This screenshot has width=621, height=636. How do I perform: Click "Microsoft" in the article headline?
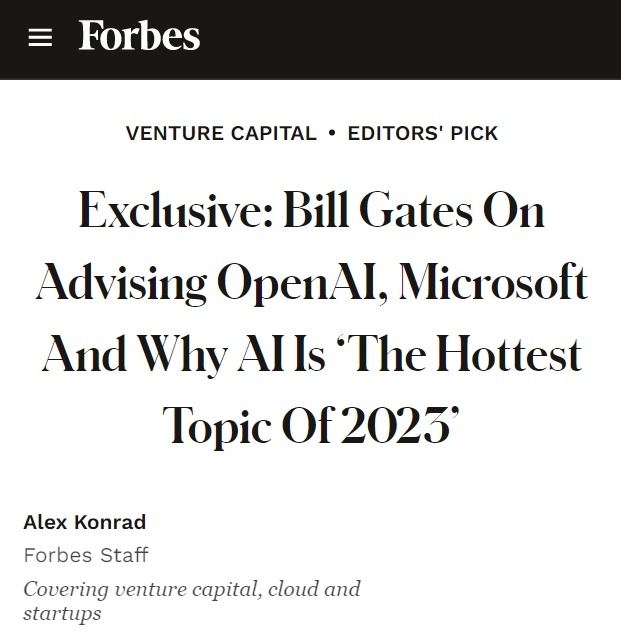point(492,284)
